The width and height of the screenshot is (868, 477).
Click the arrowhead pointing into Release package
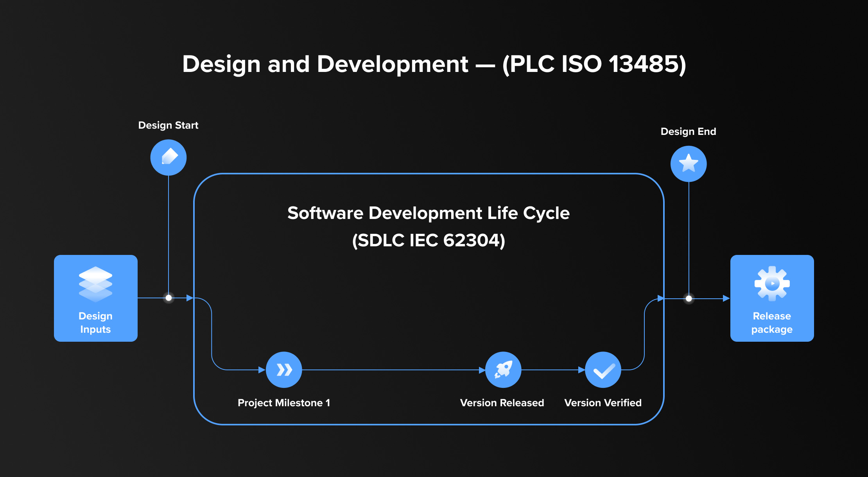click(x=726, y=299)
